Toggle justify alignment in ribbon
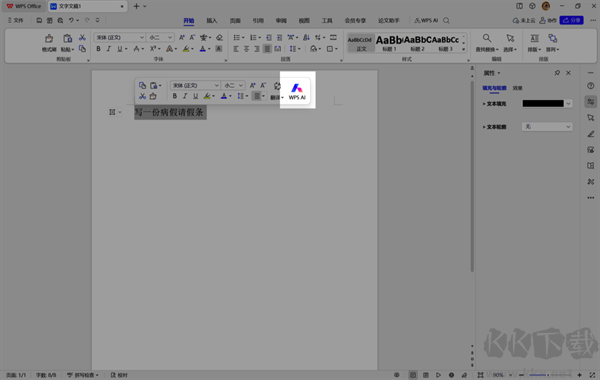 point(267,49)
